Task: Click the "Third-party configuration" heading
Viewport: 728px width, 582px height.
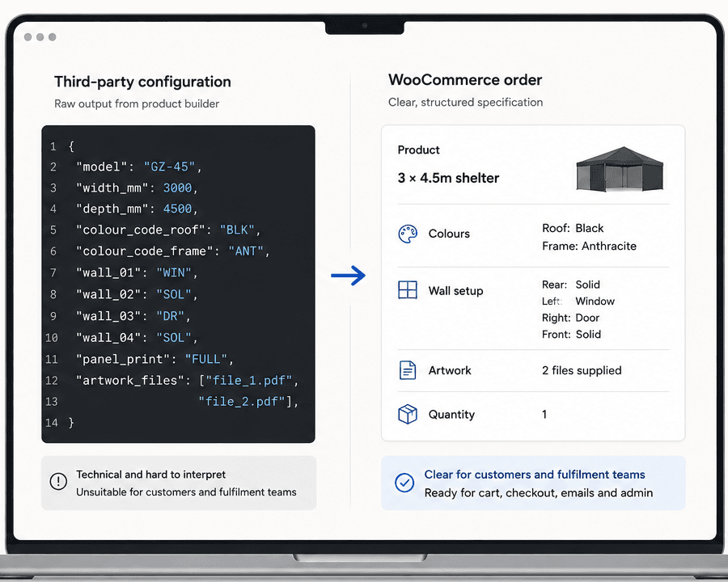Action: [142, 82]
